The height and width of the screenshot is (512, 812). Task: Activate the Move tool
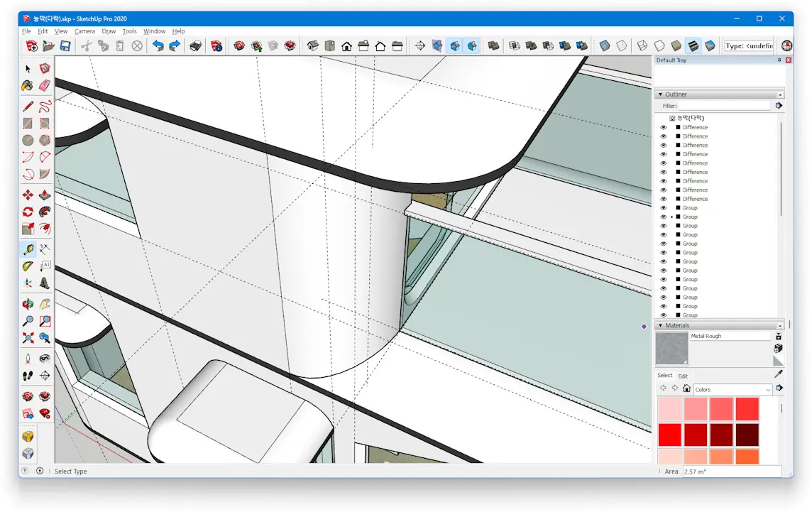point(28,195)
